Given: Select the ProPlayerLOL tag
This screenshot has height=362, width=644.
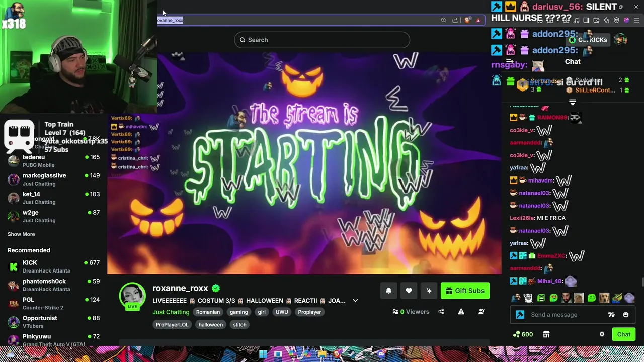Looking at the screenshot, I should click(172, 324).
